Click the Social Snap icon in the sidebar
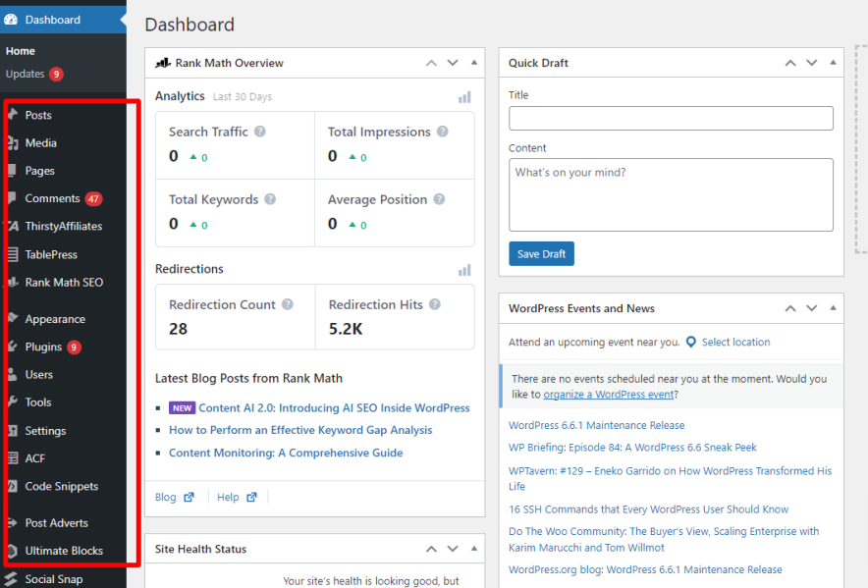 pos(12,579)
